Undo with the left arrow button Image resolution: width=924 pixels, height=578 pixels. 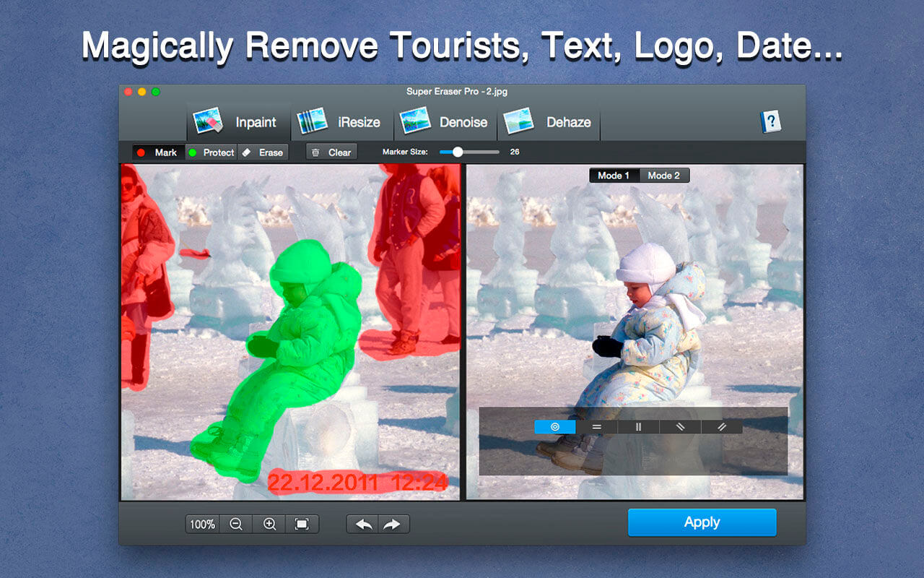(363, 525)
